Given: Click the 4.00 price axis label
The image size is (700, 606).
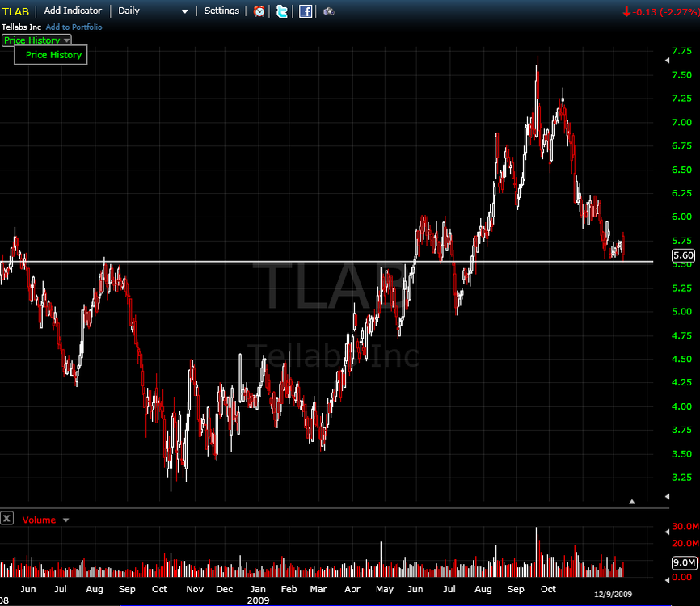Looking at the screenshot, I should click(x=681, y=406).
